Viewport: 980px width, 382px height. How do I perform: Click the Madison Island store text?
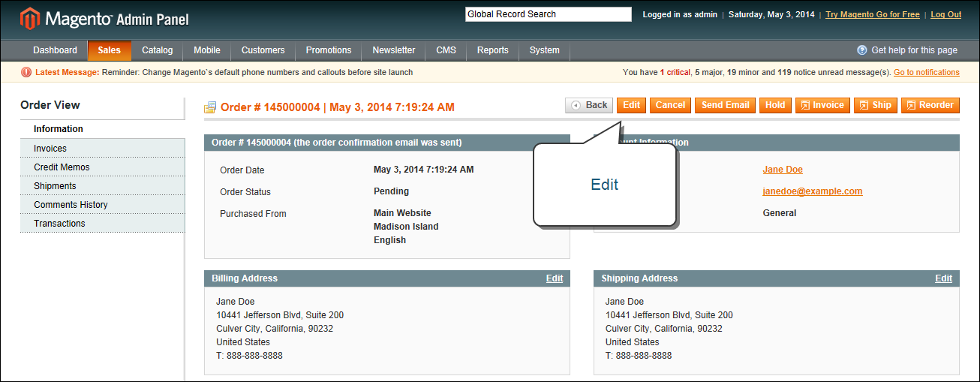[x=406, y=227]
